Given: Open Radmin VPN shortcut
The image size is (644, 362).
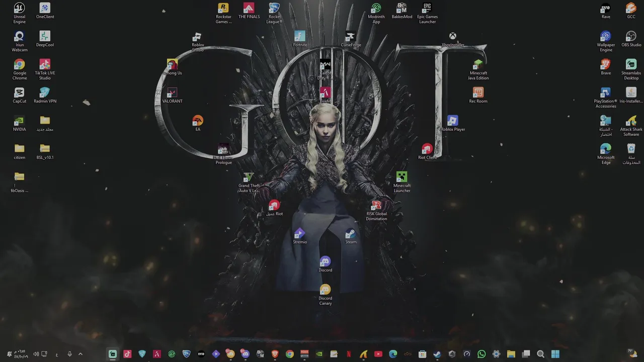Looking at the screenshot, I should (x=45, y=95).
